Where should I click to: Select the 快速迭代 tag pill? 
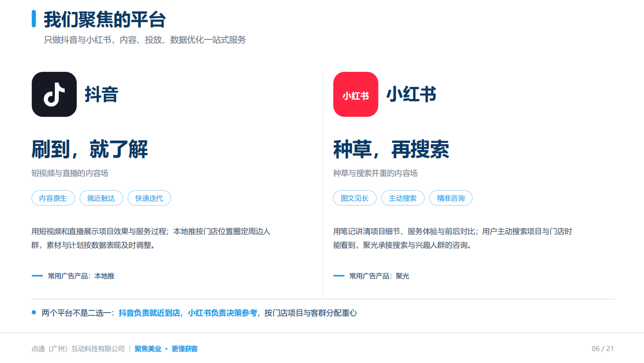[149, 198]
